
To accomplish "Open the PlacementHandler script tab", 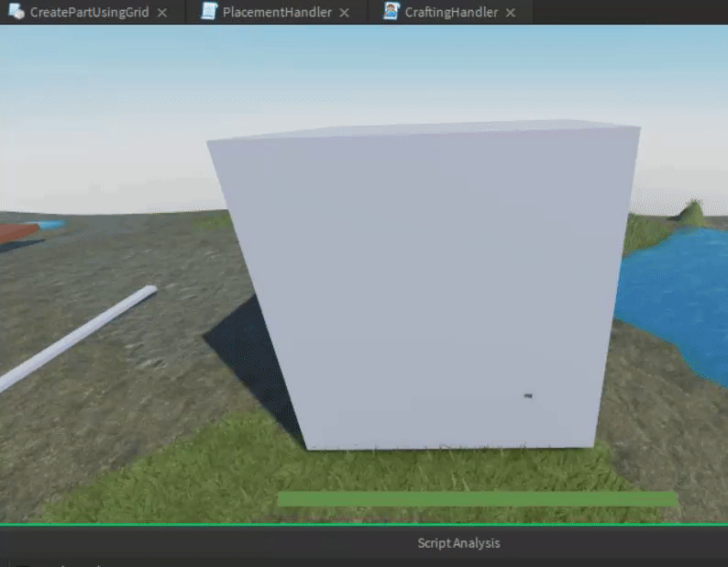I will pyautogui.click(x=277, y=12).
